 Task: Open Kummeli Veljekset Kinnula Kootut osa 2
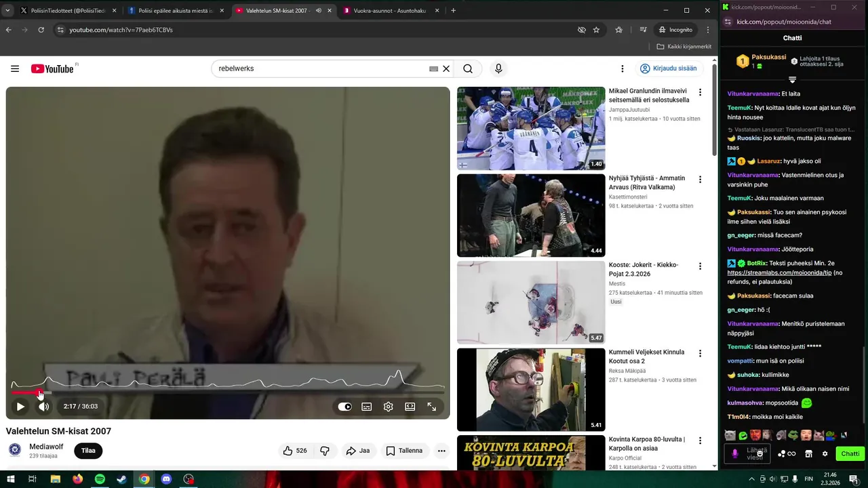coord(647,357)
